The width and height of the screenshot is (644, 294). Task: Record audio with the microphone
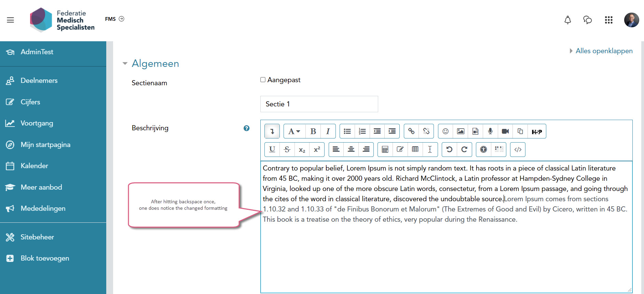pyautogui.click(x=490, y=131)
